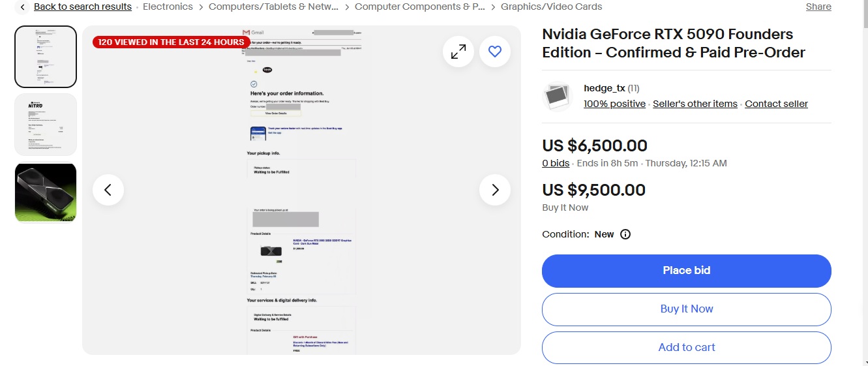The height and width of the screenshot is (366, 868).
Task: Open Electronics breadcrumb category
Action: click(x=168, y=7)
